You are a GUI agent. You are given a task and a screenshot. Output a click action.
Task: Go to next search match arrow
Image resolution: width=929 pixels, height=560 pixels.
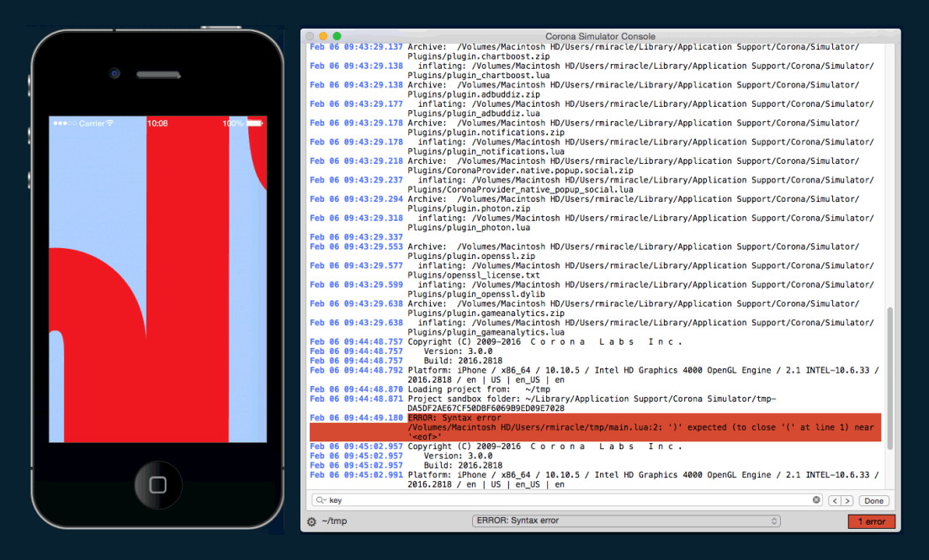pyautogui.click(x=847, y=500)
